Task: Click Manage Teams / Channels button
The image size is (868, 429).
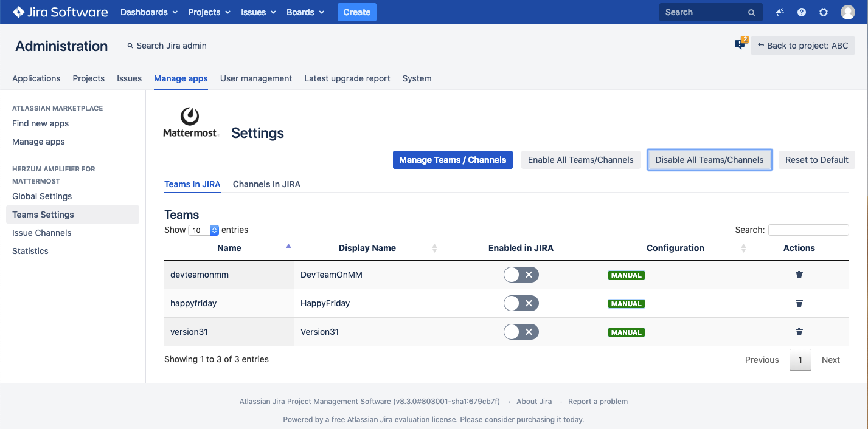Action: 453,160
